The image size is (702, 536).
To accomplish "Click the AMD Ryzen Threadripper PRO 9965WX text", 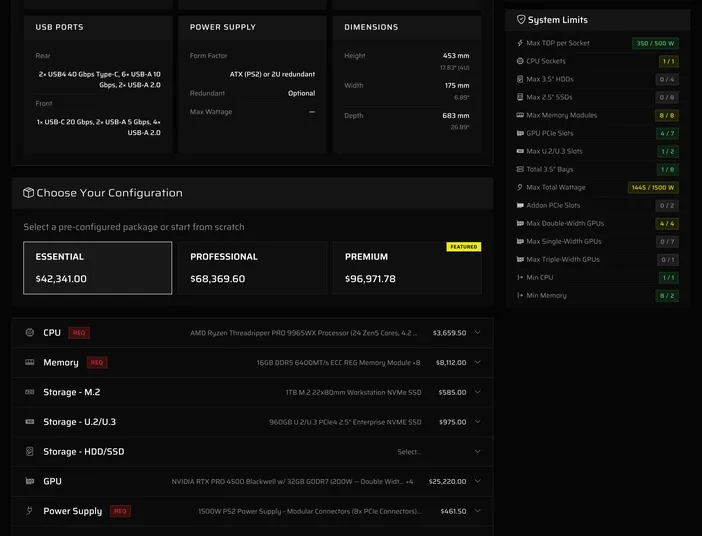I will 304,333.
